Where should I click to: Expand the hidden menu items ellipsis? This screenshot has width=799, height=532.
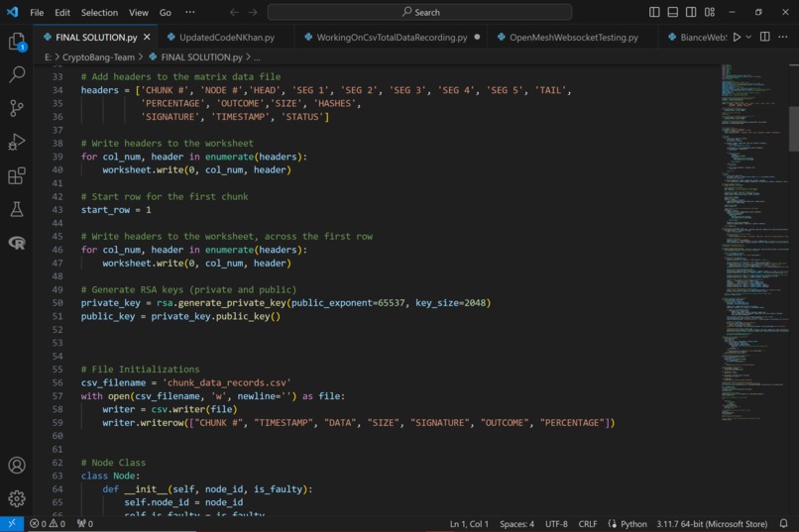point(189,12)
